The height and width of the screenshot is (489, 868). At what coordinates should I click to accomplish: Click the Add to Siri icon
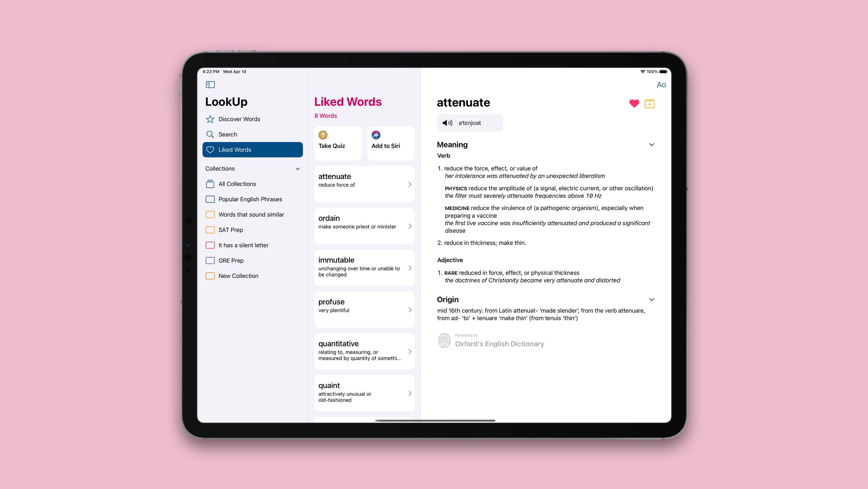tap(375, 134)
